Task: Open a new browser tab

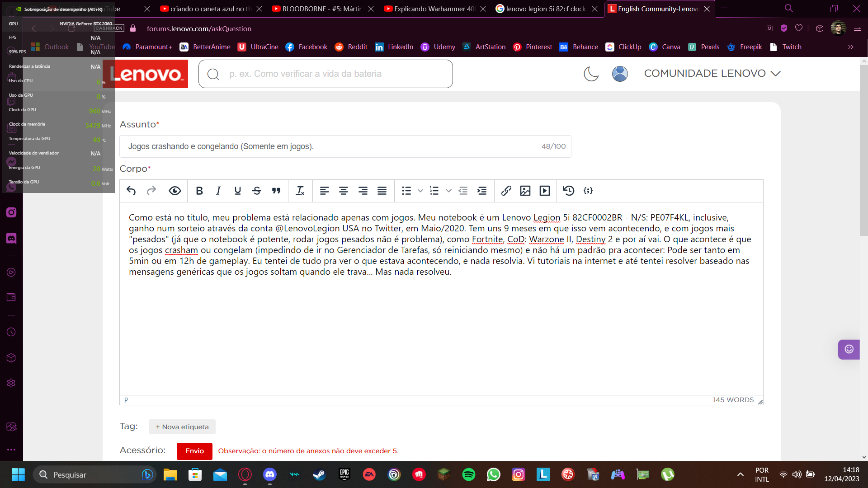Action: point(724,8)
